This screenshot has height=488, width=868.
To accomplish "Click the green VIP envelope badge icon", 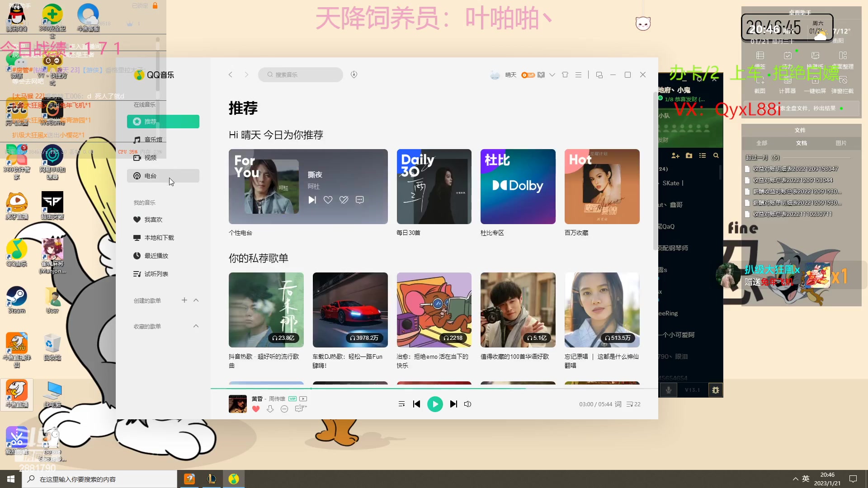I will 541,75.
